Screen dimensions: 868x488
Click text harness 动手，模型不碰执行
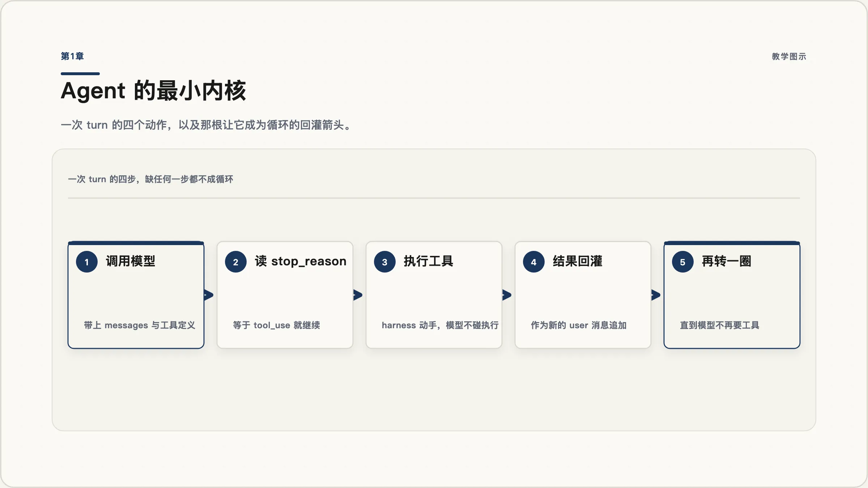point(440,325)
